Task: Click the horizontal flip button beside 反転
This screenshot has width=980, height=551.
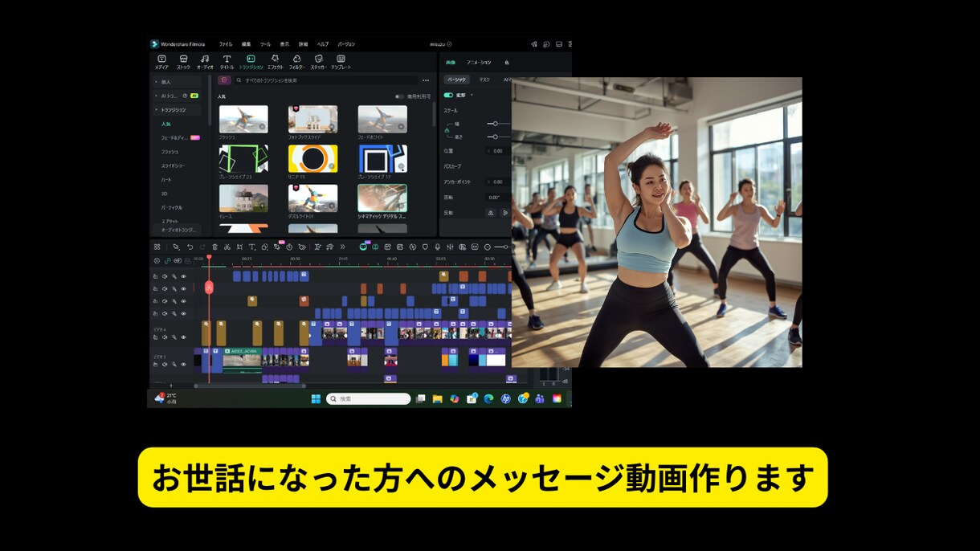Action: [x=490, y=213]
